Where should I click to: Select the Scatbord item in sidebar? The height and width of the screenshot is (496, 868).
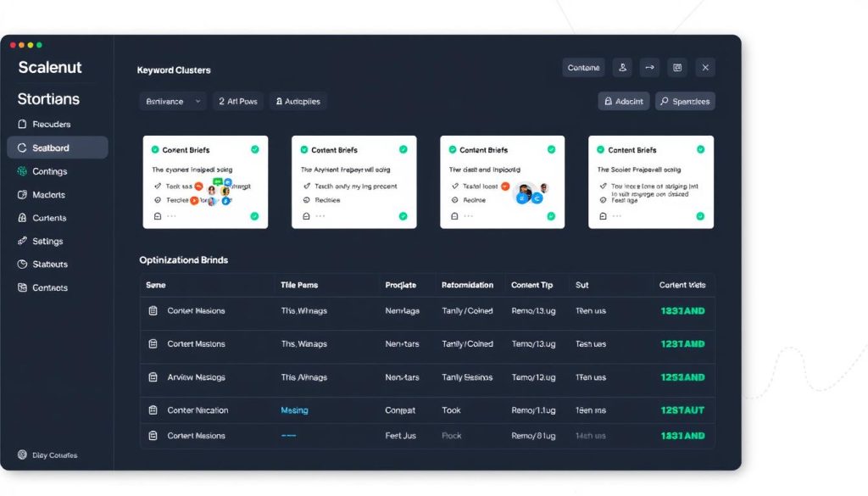tap(58, 148)
